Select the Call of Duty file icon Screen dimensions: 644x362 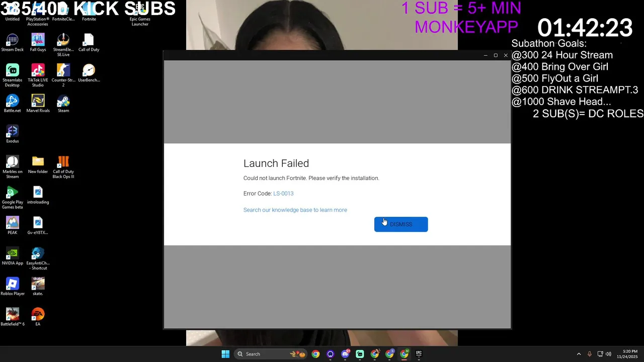tap(89, 43)
